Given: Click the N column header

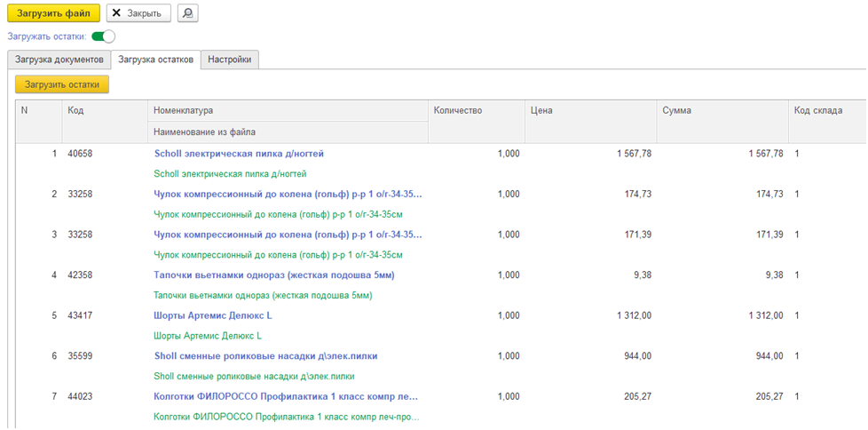Looking at the screenshot, I should pyautogui.click(x=39, y=122).
